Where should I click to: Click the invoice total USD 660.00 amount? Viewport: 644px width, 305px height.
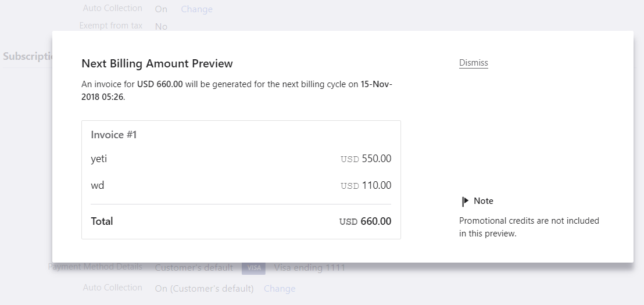tap(365, 221)
